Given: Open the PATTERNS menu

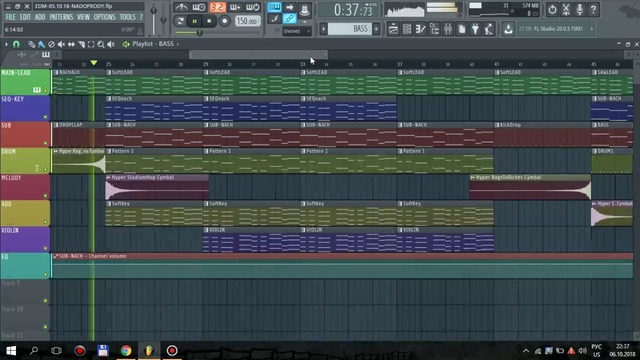Looking at the screenshot, I should [61, 17].
